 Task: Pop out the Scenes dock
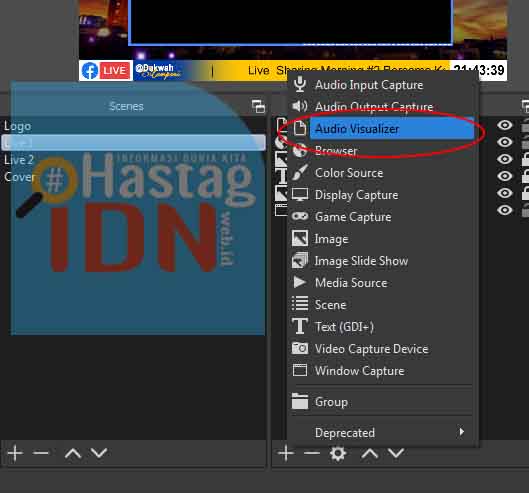(x=258, y=106)
